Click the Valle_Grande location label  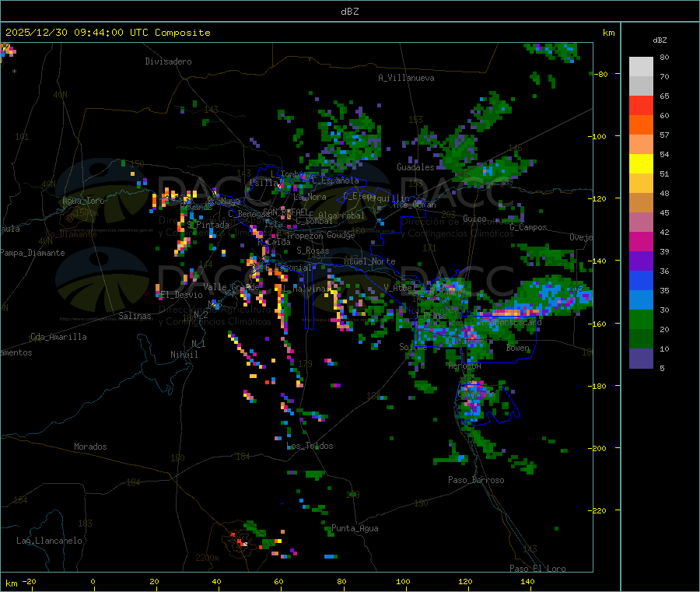point(231,287)
